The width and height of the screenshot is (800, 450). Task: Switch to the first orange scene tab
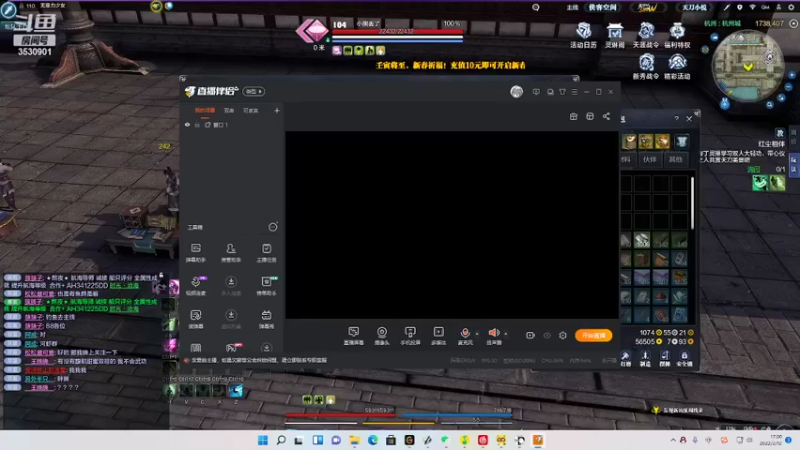click(205, 111)
